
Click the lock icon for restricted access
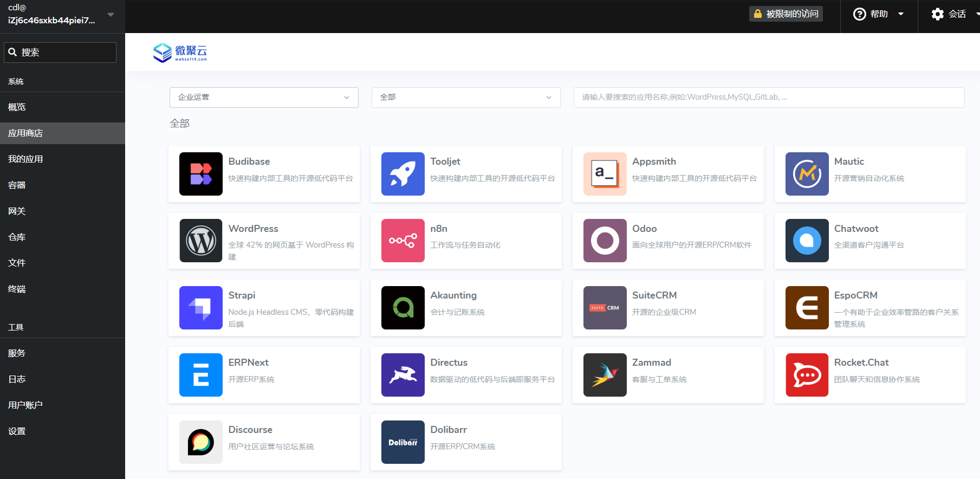pos(758,14)
